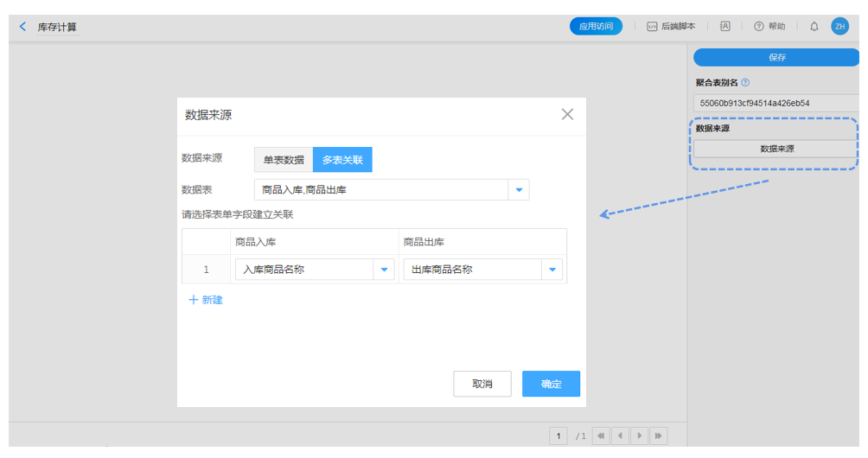Click 确定 to confirm data source
The width and height of the screenshot is (868, 458).
(x=551, y=384)
